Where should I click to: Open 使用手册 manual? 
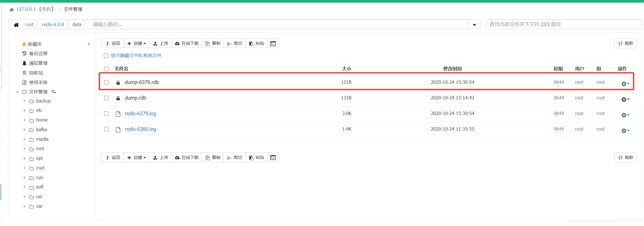(35, 82)
